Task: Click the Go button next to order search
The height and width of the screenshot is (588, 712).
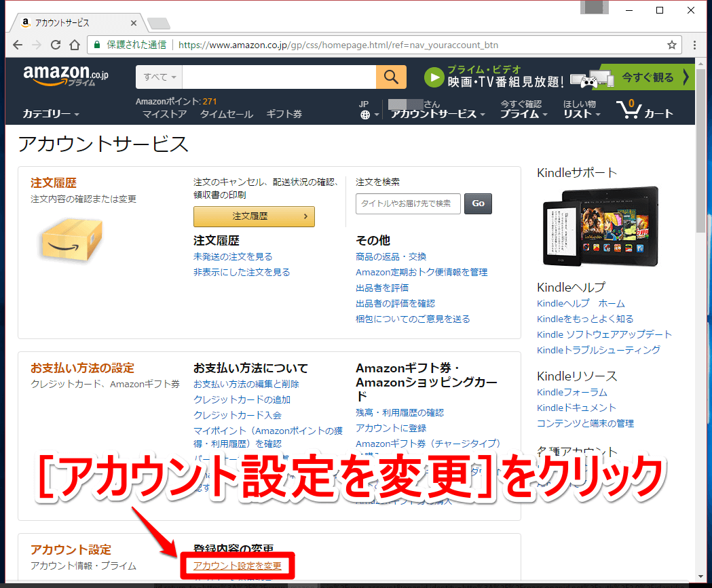Action: tap(478, 203)
